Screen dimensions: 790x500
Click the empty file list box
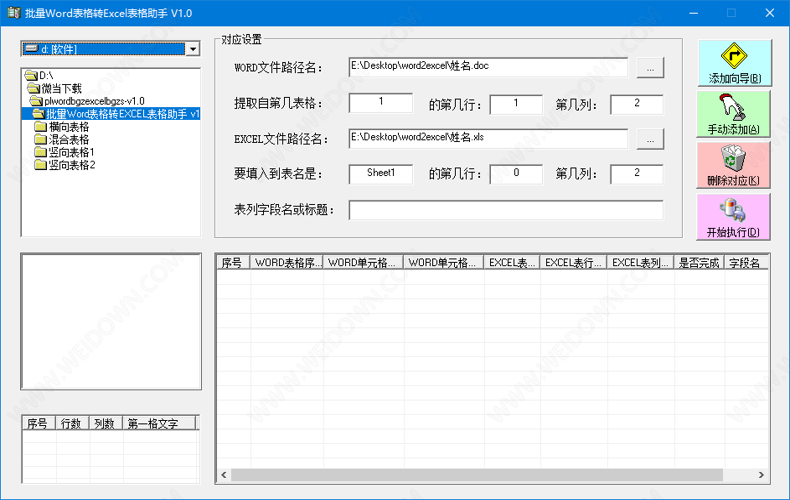(111, 322)
